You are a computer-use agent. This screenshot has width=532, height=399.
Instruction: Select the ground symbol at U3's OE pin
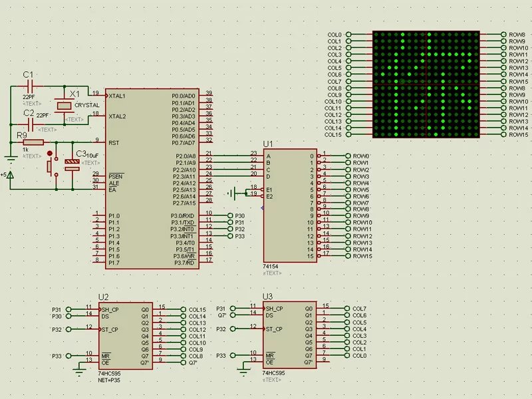point(243,372)
